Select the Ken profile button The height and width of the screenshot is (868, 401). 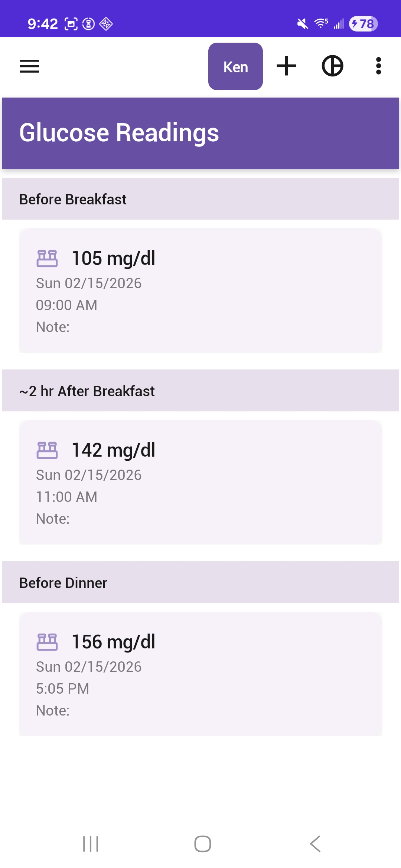(x=235, y=66)
